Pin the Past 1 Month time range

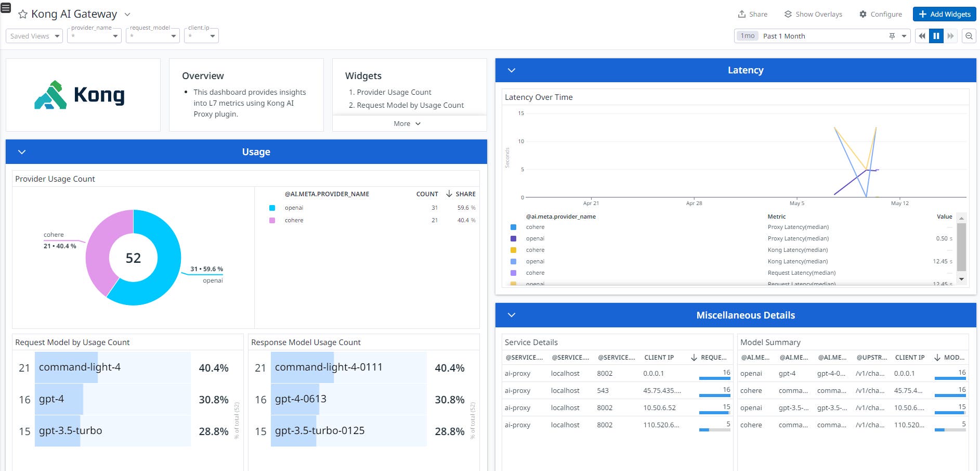point(891,36)
